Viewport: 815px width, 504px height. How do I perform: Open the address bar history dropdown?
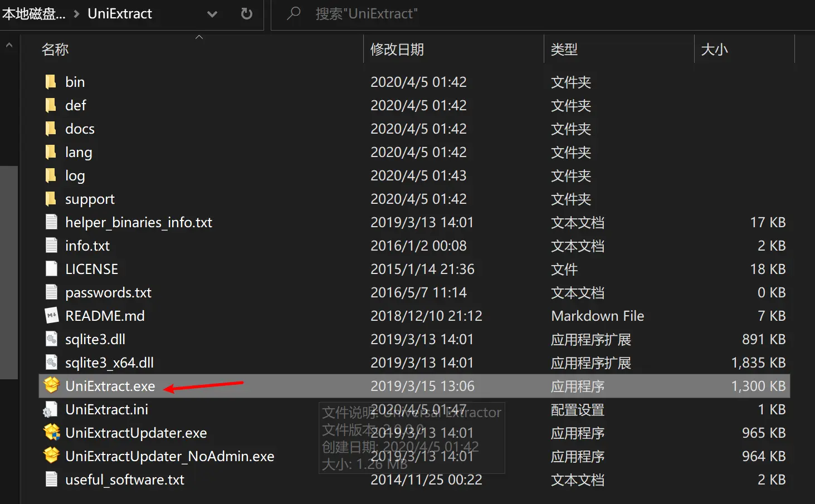212,14
